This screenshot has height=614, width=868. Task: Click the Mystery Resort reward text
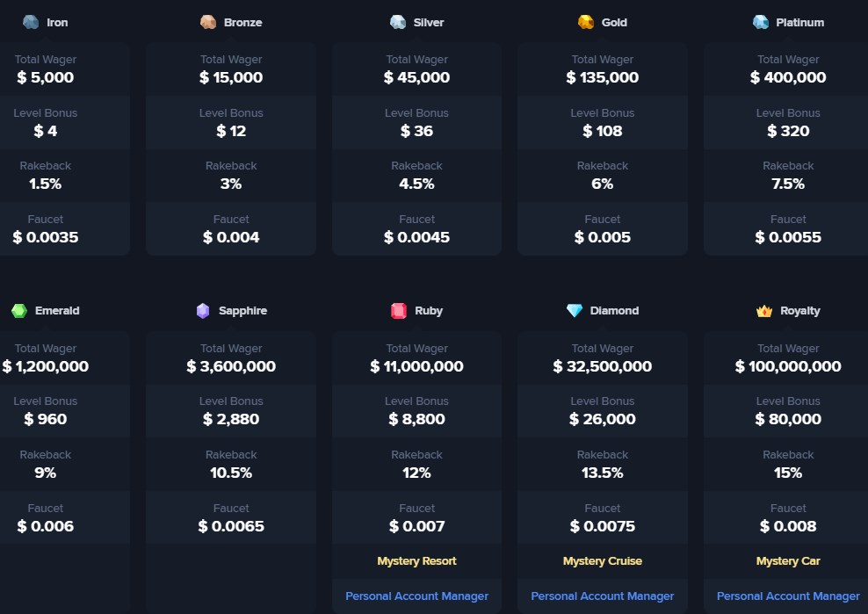(x=416, y=560)
